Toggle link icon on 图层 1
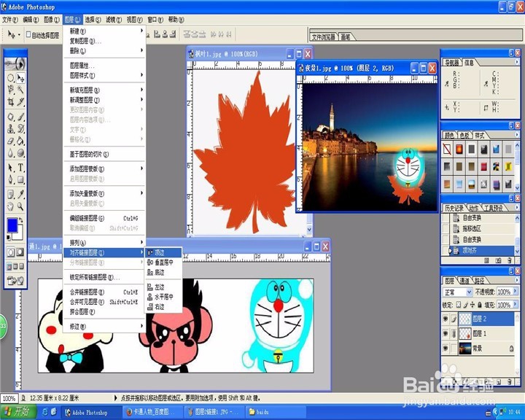 [454, 333]
